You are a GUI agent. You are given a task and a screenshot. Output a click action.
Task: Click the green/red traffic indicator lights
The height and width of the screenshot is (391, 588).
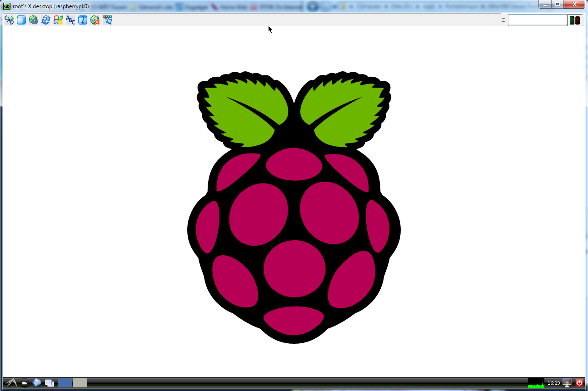click(x=575, y=20)
